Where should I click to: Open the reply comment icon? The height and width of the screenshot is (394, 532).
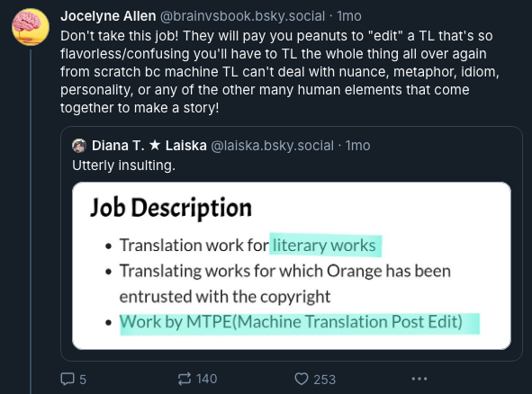pos(68,379)
